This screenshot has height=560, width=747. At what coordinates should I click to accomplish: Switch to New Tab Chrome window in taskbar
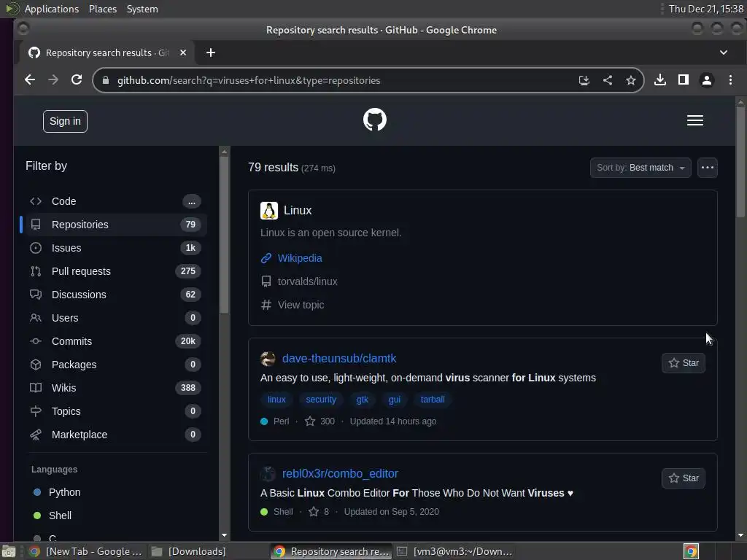click(86, 551)
